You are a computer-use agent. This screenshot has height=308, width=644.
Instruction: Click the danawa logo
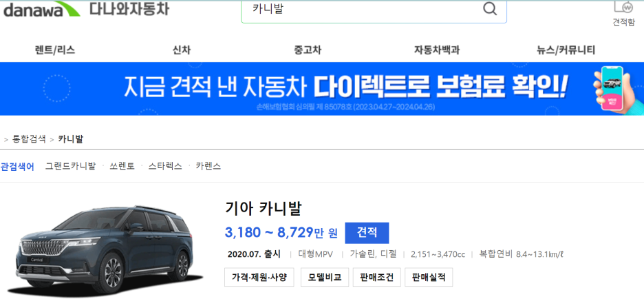pyautogui.click(x=42, y=9)
